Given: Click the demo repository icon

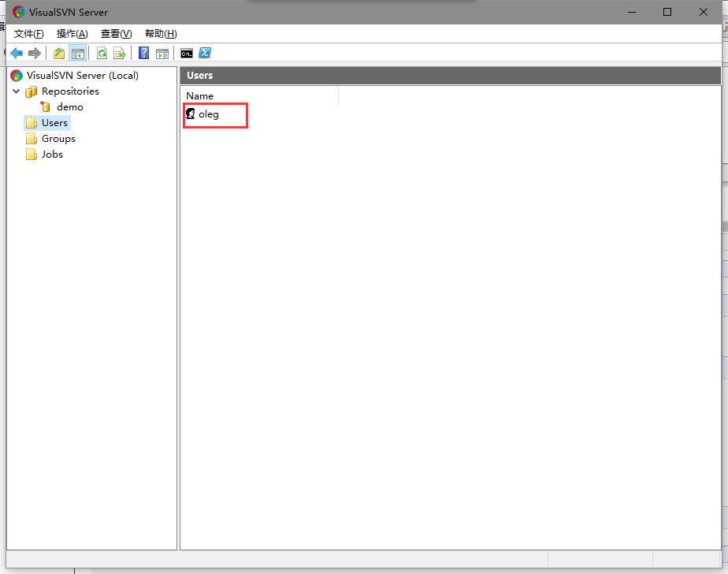Looking at the screenshot, I should [45, 107].
